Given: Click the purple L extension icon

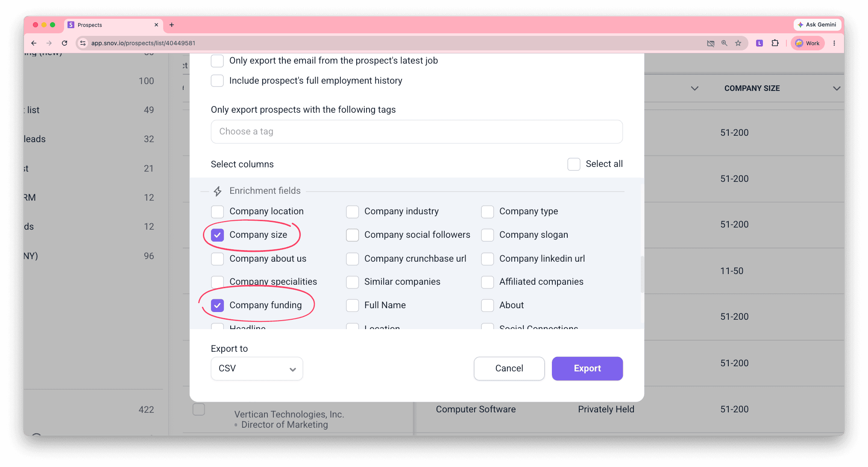Looking at the screenshot, I should tap(759, 43).
